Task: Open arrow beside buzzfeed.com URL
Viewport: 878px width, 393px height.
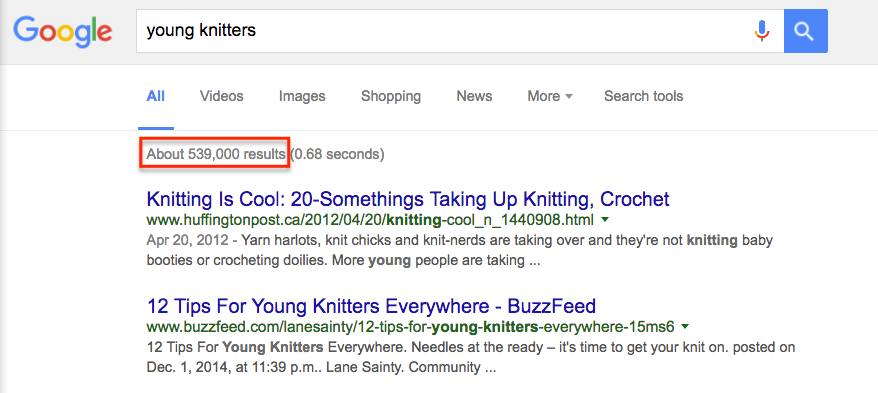Action: pos(686,326)
